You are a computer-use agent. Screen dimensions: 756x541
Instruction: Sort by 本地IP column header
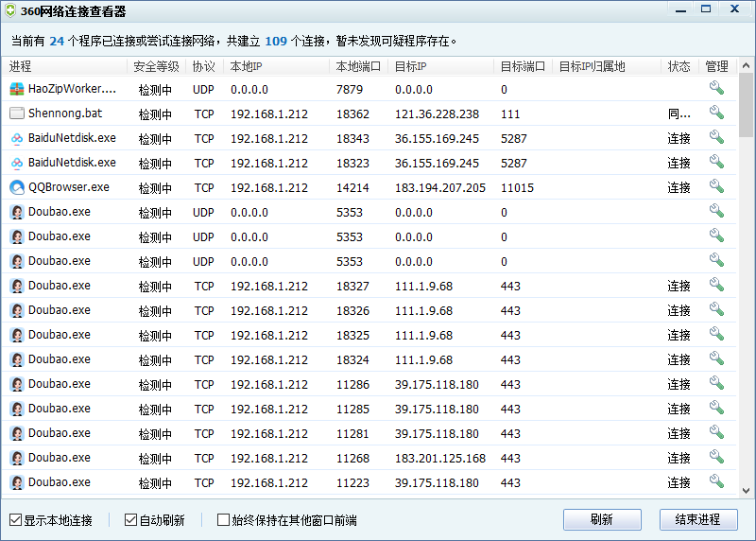(276, 66)
